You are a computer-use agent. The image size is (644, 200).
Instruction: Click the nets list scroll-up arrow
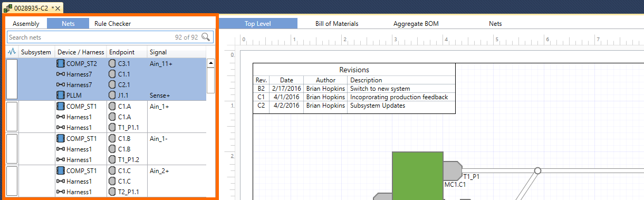tap(211, 63)
